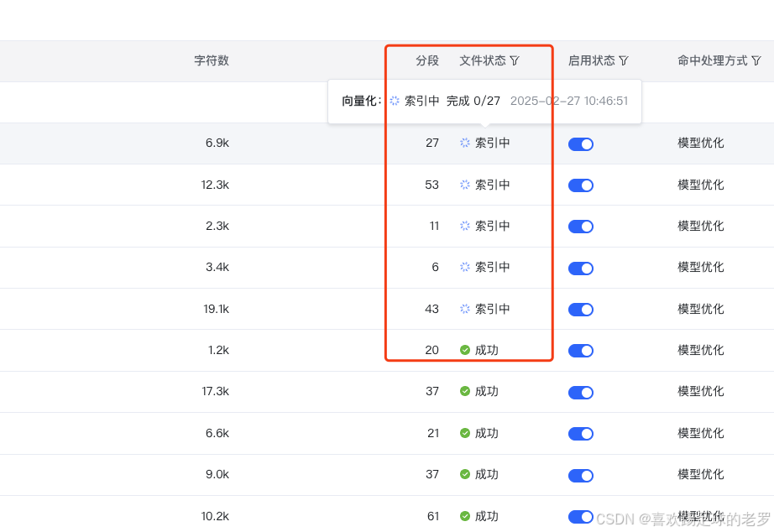Screen dimensions: 774x532
Task: Toggle the enable switch for the 6.9k row
Action: 581,144
